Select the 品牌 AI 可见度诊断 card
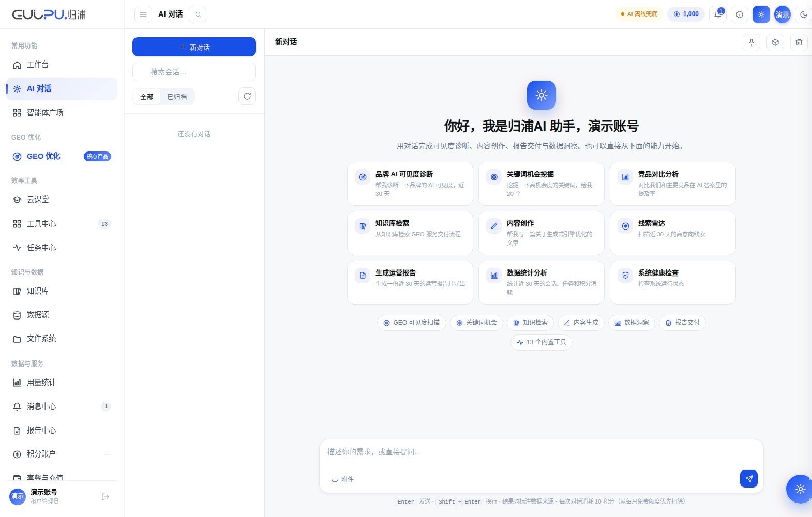 click(410, 184)
